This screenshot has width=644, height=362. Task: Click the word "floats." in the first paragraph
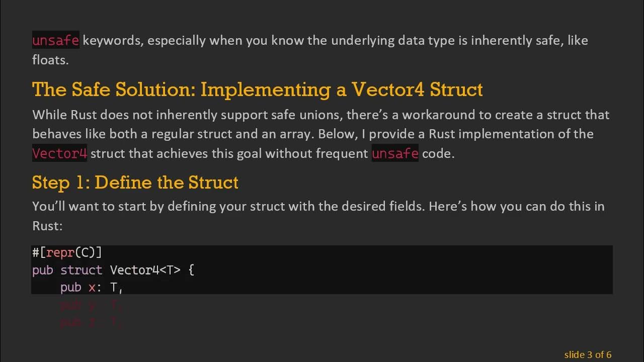tap(50, 60)
